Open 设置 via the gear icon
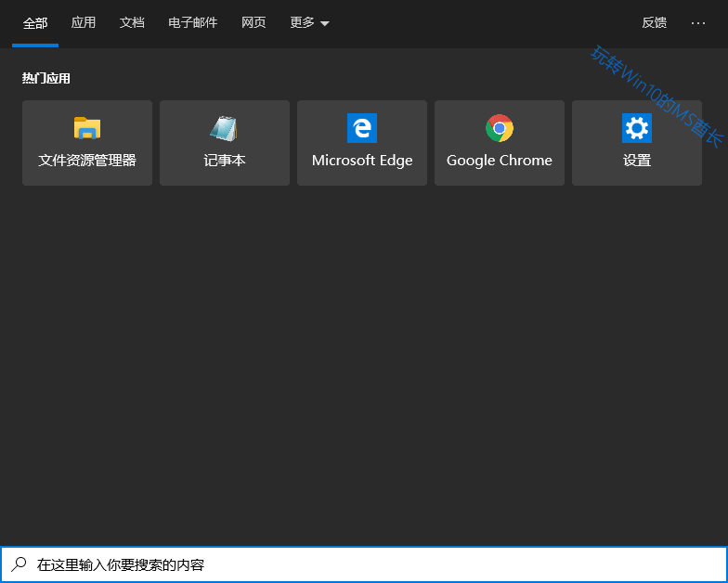Screen dimensions: 728x583 pos(637,128)
